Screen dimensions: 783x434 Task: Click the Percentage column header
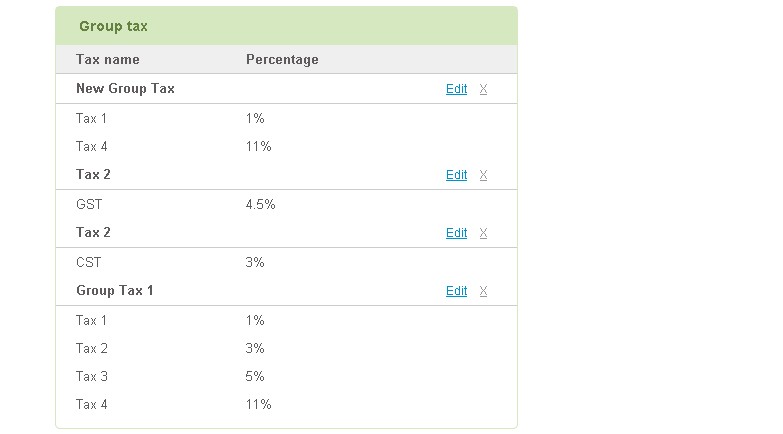tap(282, 59)
